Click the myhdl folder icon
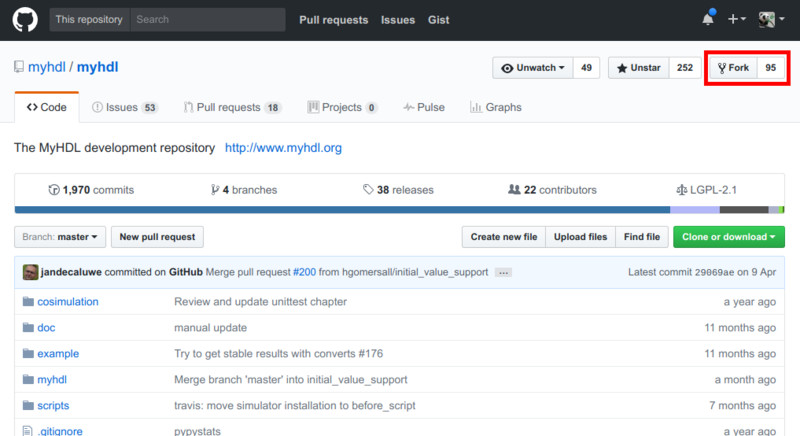 28,379
